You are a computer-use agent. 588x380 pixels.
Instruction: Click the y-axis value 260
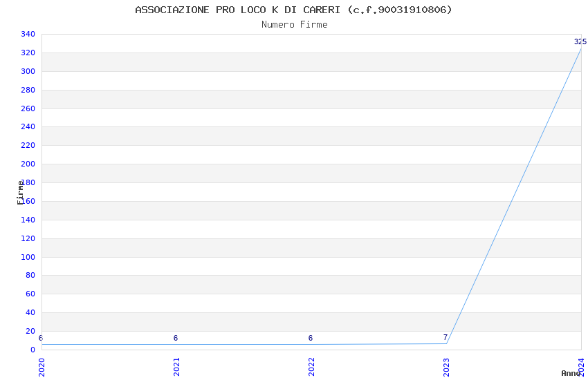[x=28, y=108]
